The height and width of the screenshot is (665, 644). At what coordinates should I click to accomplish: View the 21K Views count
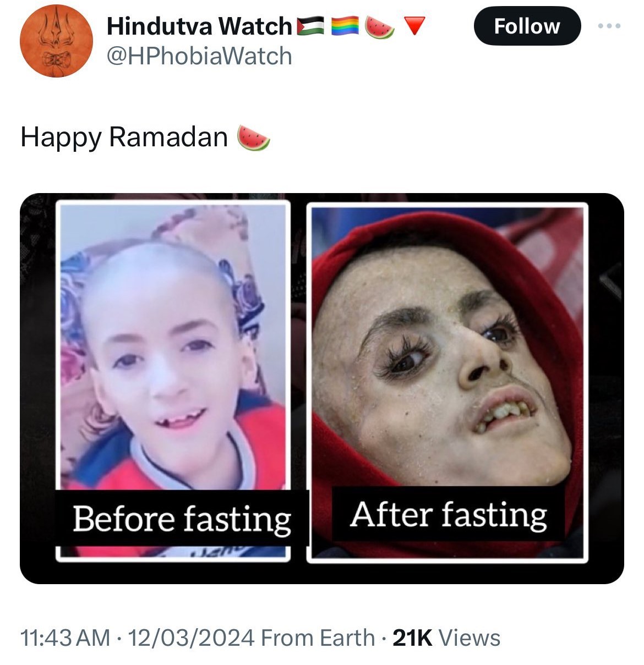446,638
